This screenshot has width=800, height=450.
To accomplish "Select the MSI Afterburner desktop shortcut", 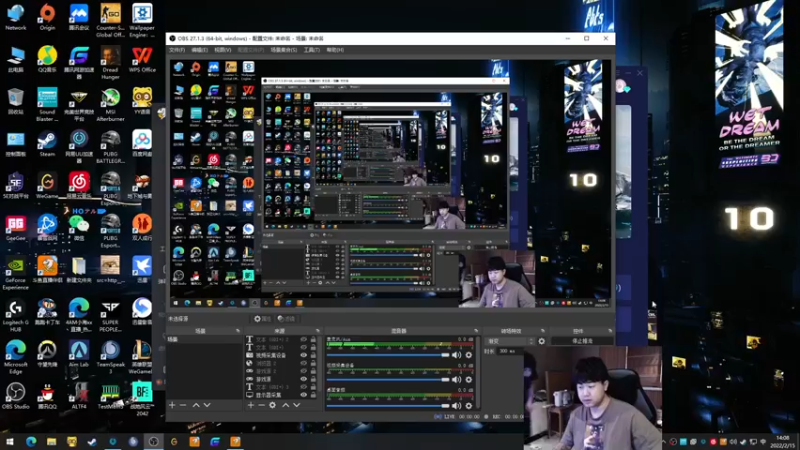I will 110,105.
